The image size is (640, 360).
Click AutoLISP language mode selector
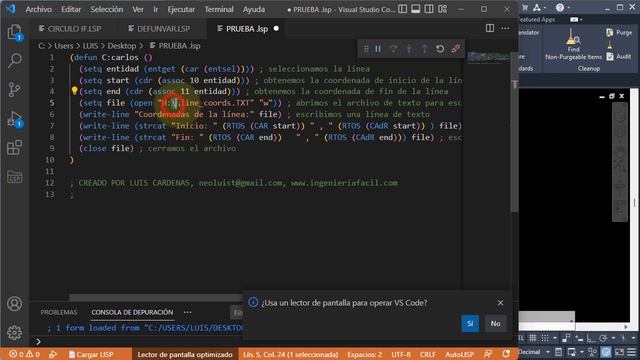pos(459,354)
